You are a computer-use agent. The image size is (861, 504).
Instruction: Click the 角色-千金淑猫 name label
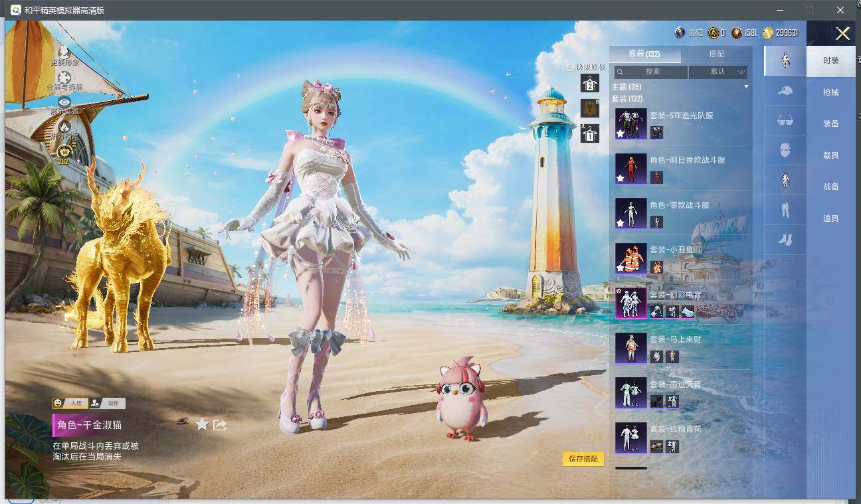(90, 425)
